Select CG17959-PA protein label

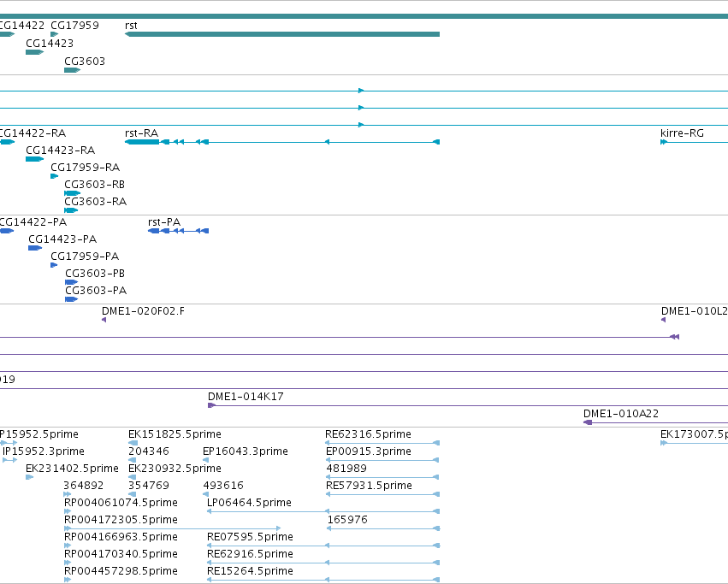[x=85, y=257]
